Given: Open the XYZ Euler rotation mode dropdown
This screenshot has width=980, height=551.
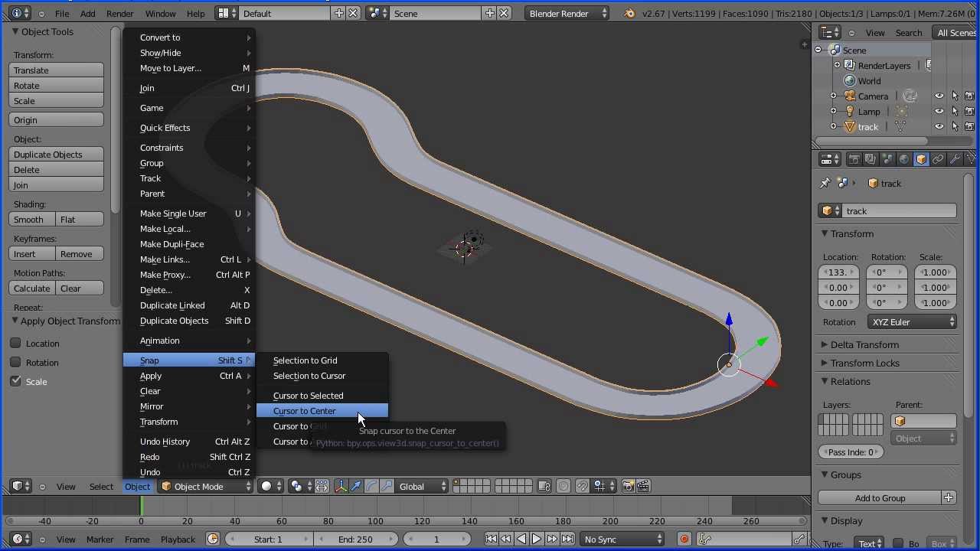Looking at the screenshot, I should pos(913,322).
